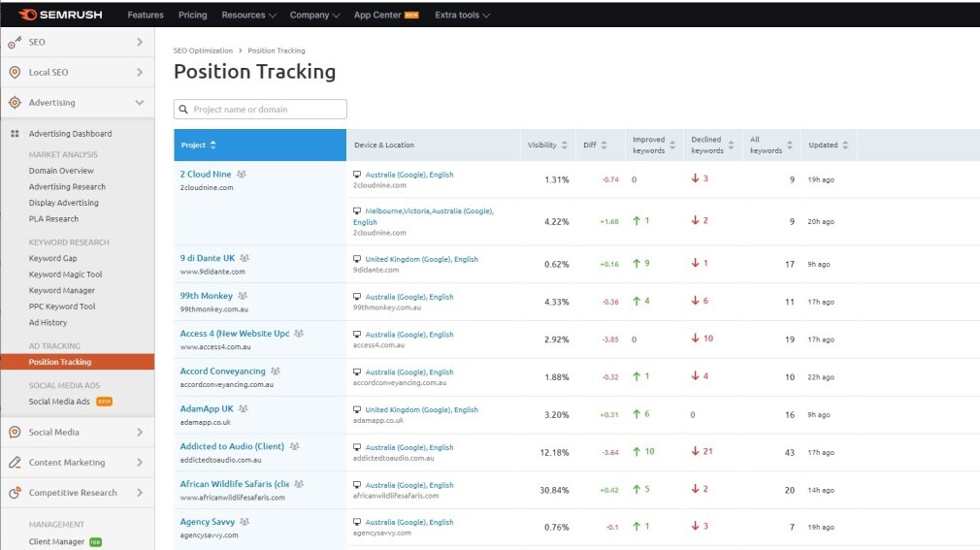
Task: Open PLA Research in sidebar
Action: (x=53, y=219)
